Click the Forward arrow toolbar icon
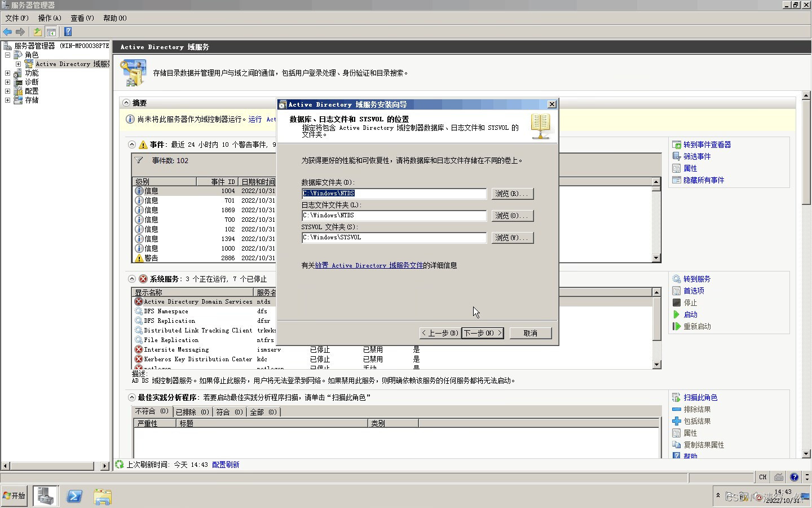 20,32
